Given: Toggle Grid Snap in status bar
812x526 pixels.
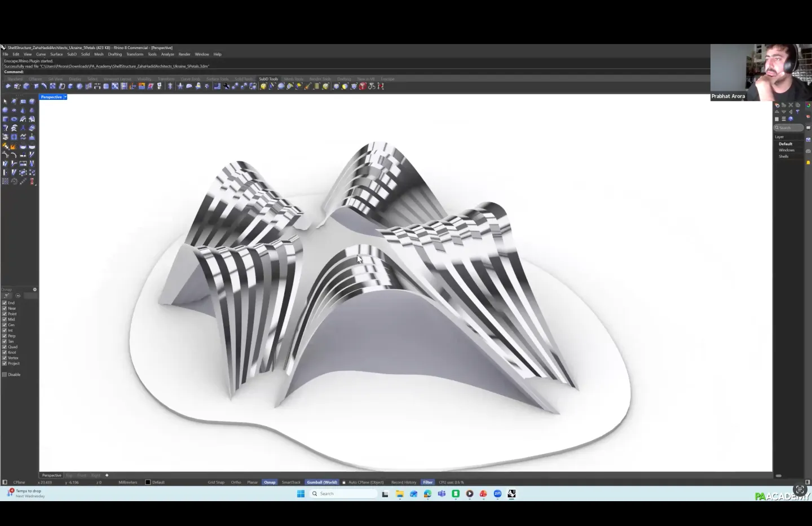Looking at the screenshot, I should click(216, 483).
